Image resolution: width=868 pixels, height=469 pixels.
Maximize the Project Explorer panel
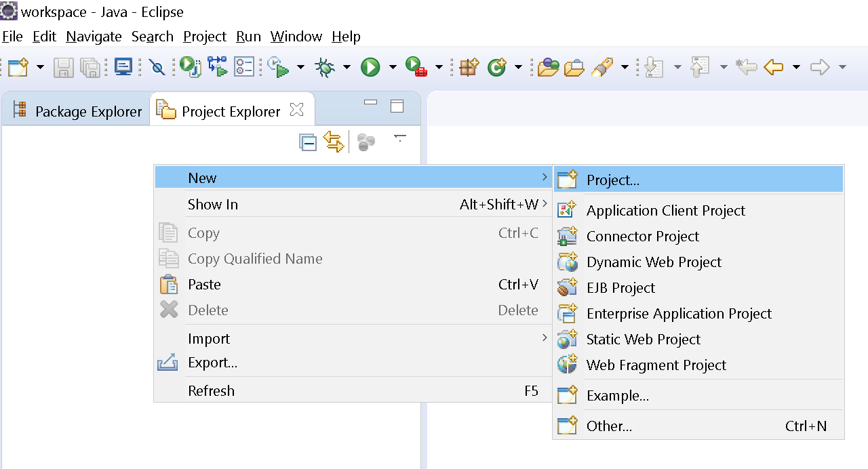tap(397, 106)
